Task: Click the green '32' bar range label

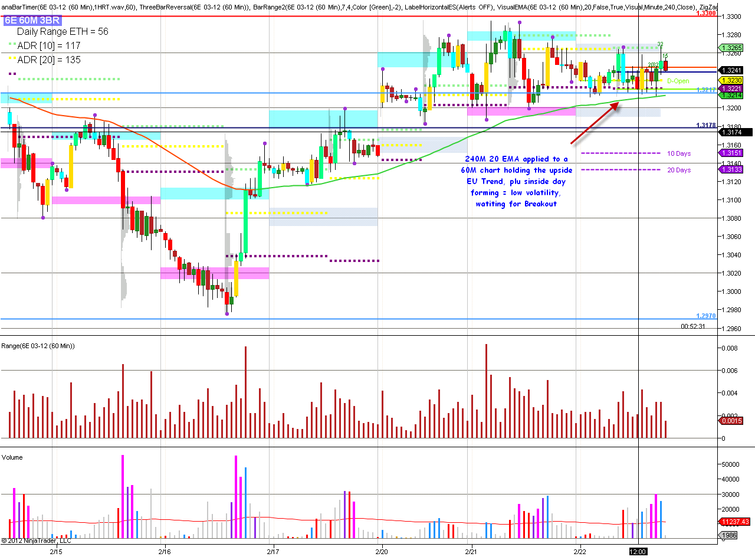Action: (x=661, y=44)
